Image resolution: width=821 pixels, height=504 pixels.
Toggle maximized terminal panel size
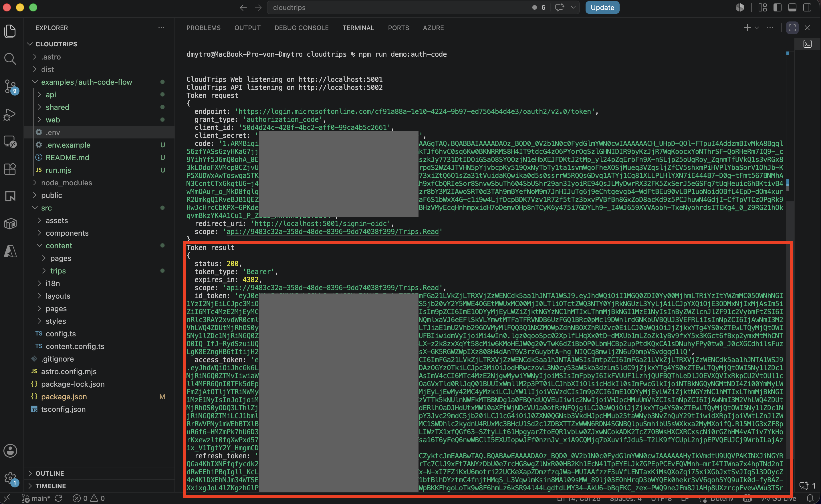(792, 28)
